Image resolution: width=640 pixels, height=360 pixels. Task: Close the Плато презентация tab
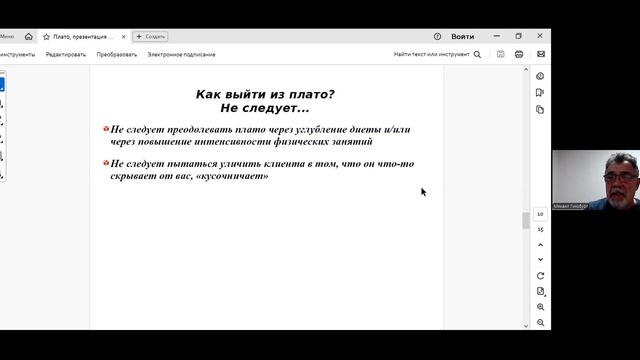[x=124, y=37]
